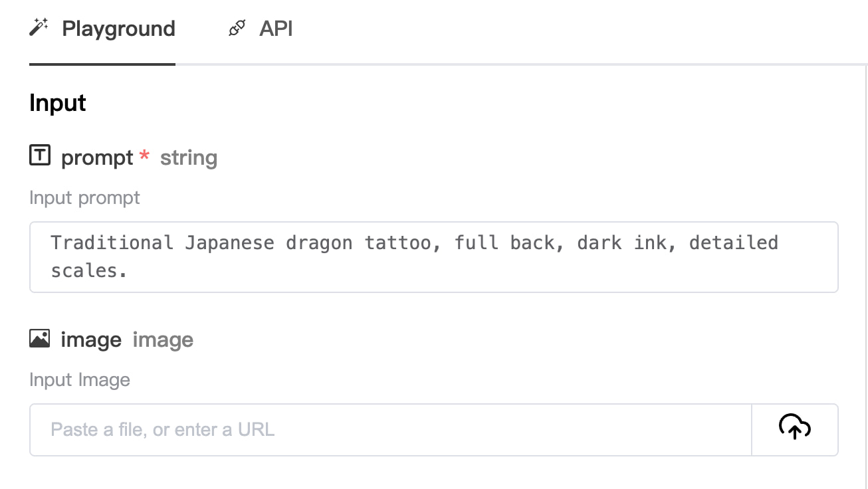Click the "Input Image" description text

click(80, 380)
